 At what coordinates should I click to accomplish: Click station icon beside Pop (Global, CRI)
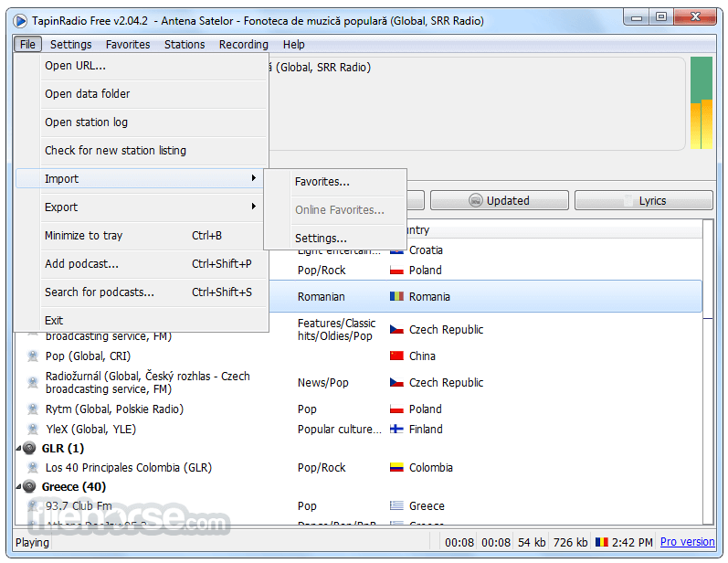point(33,356)
